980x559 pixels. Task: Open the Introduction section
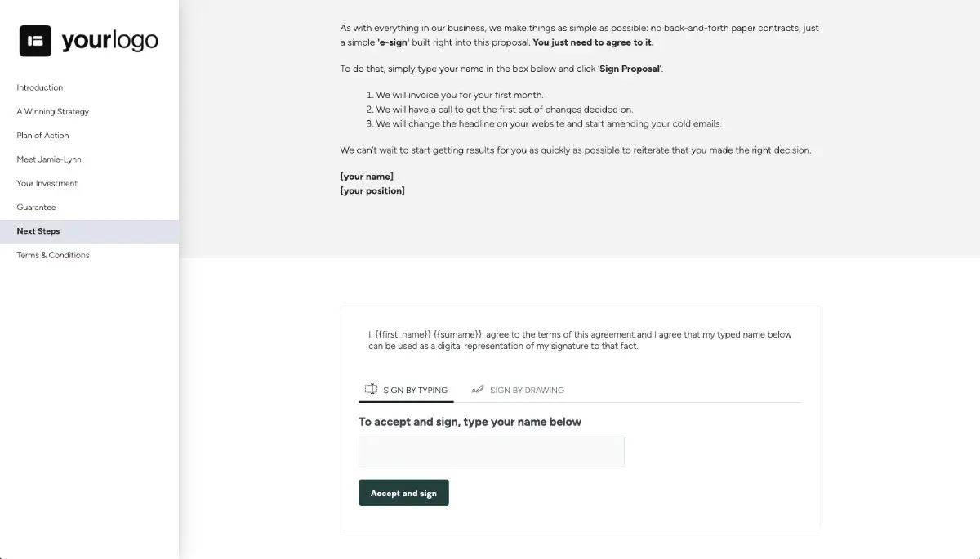coord(39,87)
